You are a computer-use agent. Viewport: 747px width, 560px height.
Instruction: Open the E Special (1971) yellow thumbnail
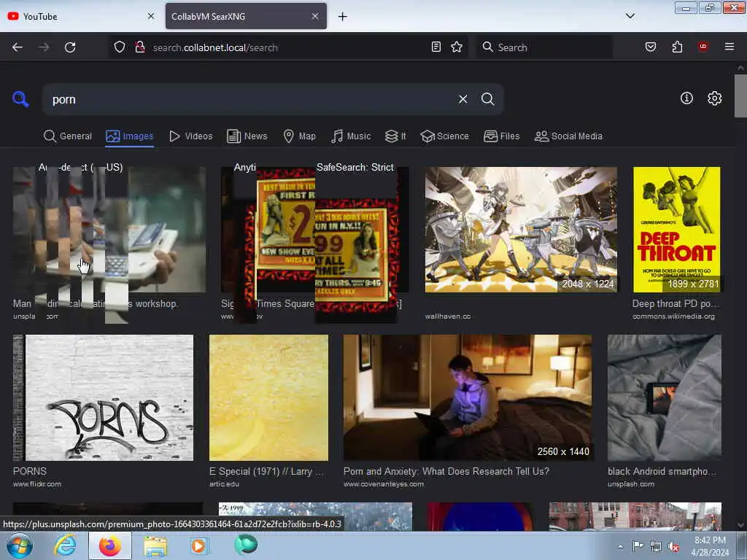click(x=268, y=397)
